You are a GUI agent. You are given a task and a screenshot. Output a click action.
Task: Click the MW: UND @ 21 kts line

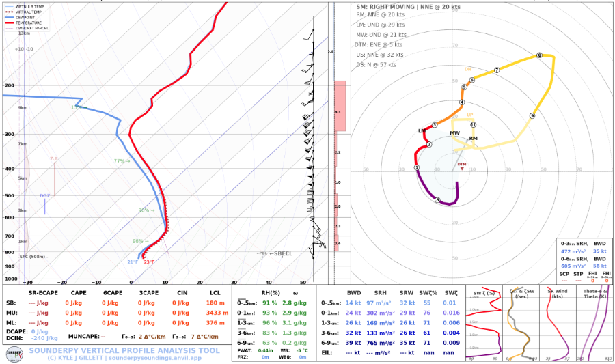pos(381,34)
